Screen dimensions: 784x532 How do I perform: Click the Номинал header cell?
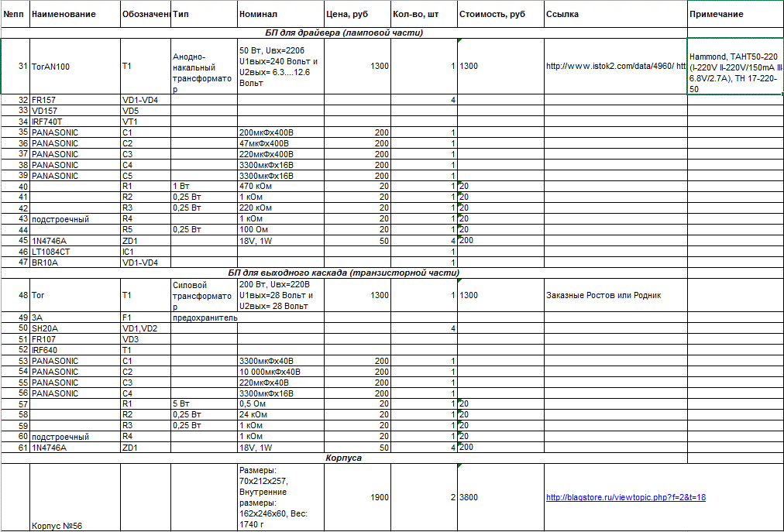coord(281,14)
